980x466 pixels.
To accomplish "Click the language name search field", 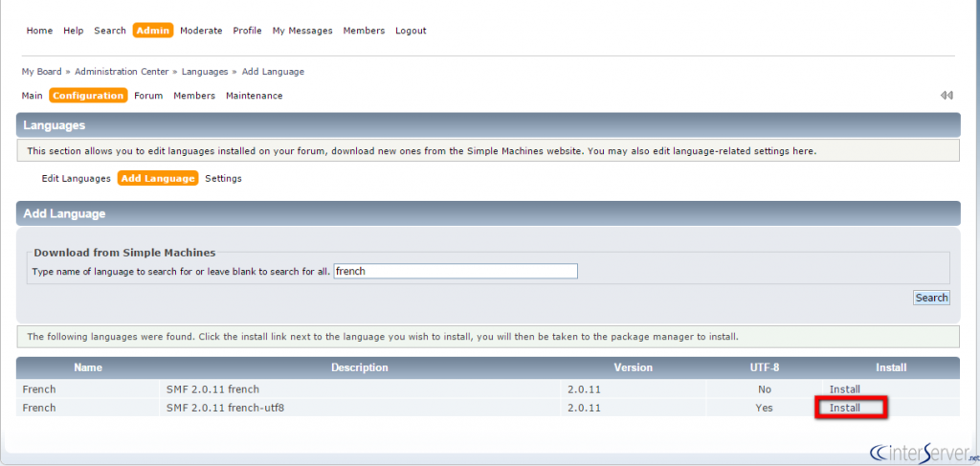I will click(x=456, y=271).
